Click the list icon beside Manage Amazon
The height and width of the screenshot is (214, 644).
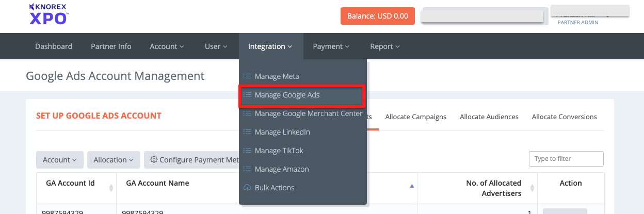[x=247, y=169]
